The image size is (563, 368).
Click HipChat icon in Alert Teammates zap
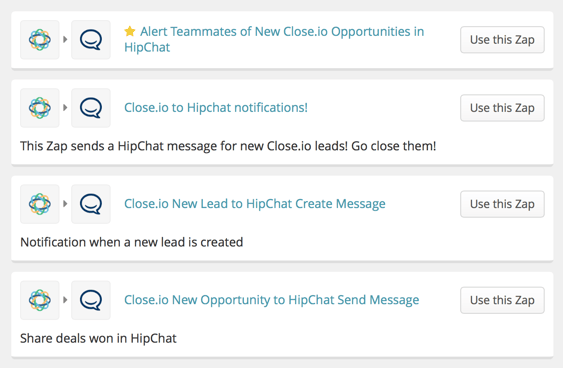point(91,40)
